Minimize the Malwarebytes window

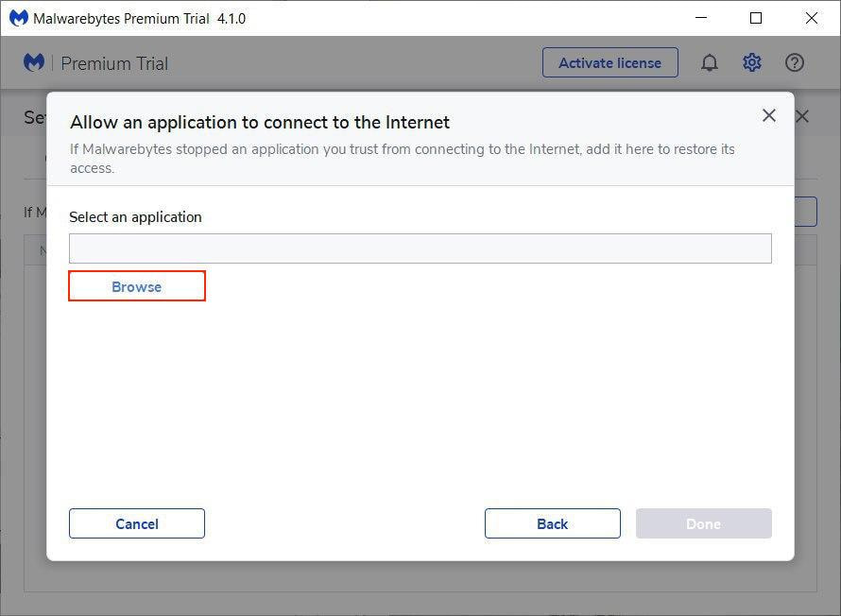(700, 18)
